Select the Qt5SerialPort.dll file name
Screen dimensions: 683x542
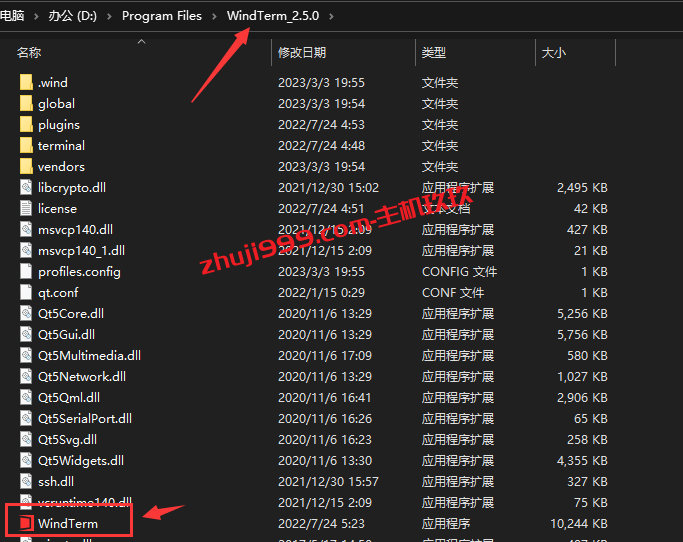tap(85, 418)
